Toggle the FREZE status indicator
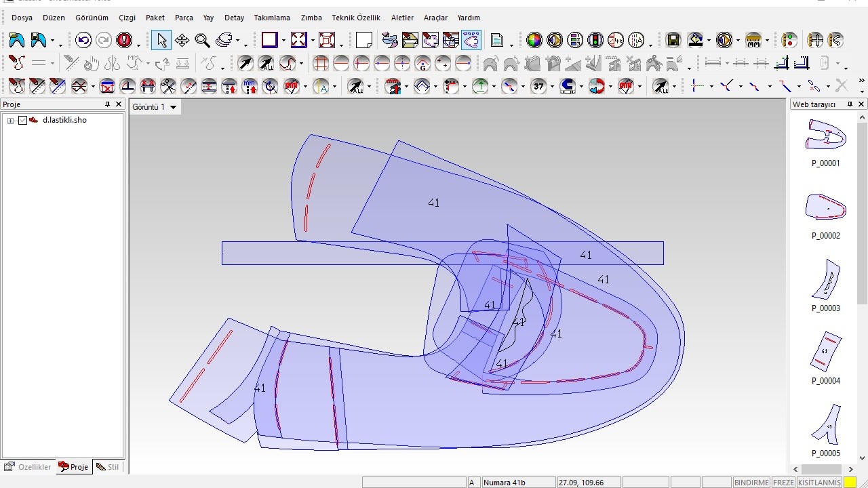The width and height of the screenshot is (868, 488). click(784, 483)
